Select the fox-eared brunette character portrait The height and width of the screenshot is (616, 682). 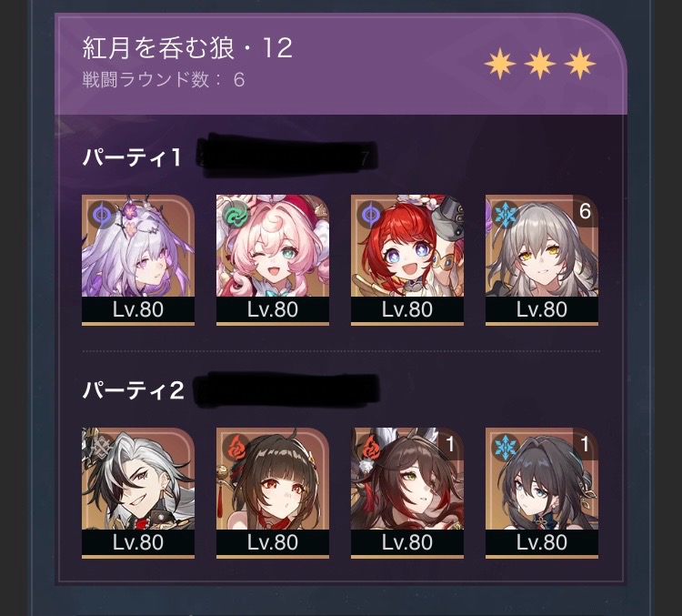(x=407, y=492)
